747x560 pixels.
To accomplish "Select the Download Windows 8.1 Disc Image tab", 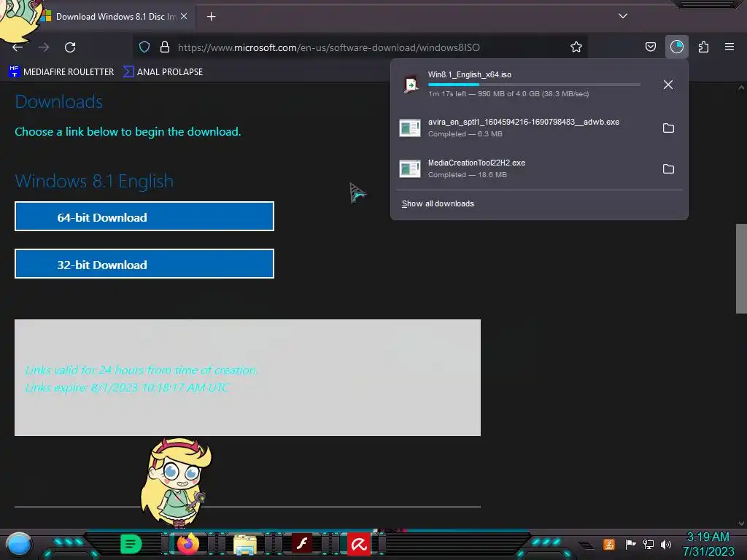I will pos(115,16).
